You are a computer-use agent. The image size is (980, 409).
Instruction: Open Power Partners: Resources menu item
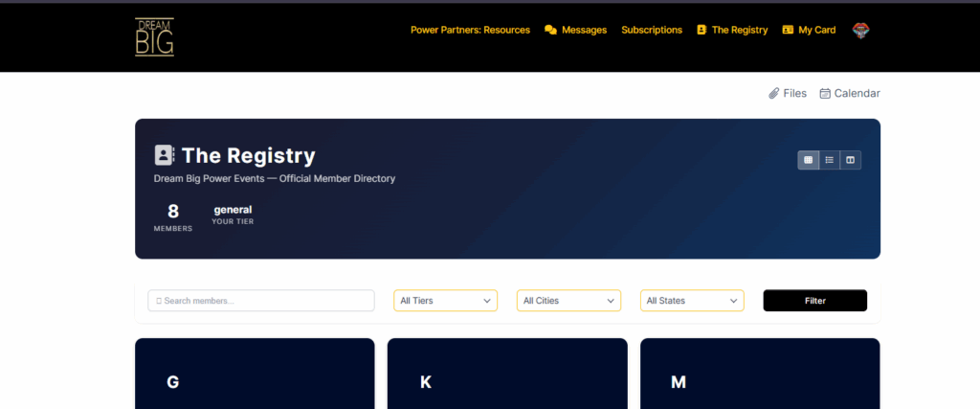click(x=470, y=30)
